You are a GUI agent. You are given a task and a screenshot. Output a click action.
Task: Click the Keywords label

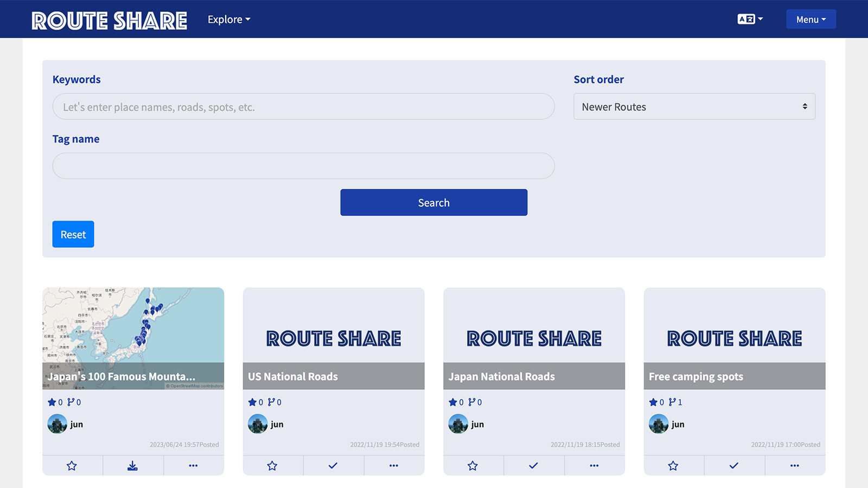tap(76, 79)
